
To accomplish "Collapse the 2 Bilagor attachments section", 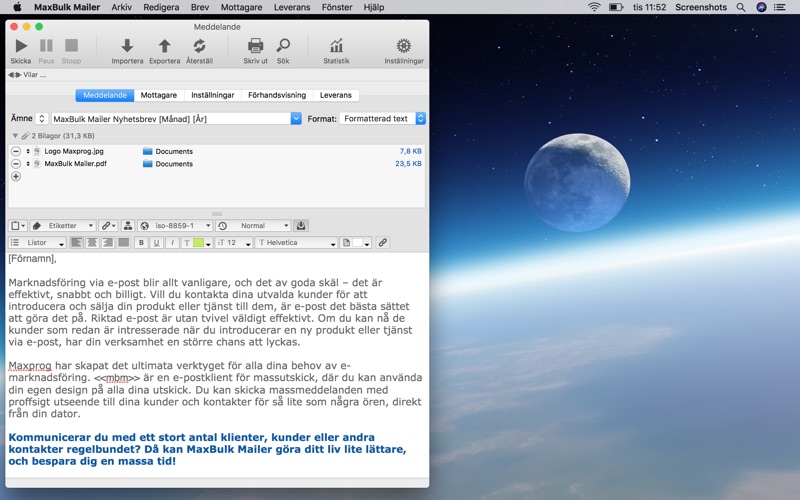I will 15,136.
